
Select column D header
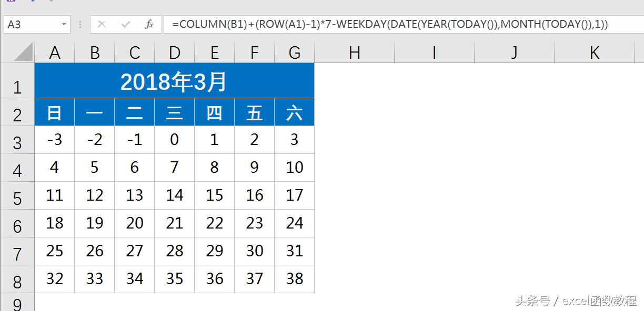coord(175,52)
